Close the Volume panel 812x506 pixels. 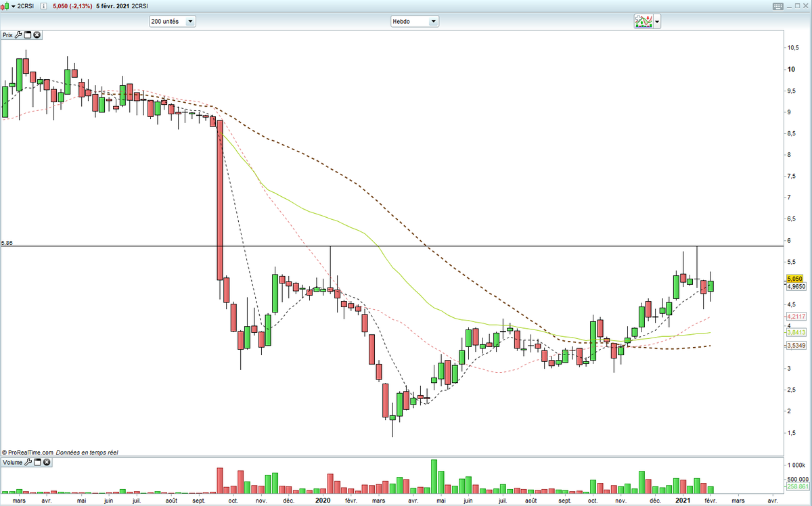pyautogui.click(x=47, y=463)
